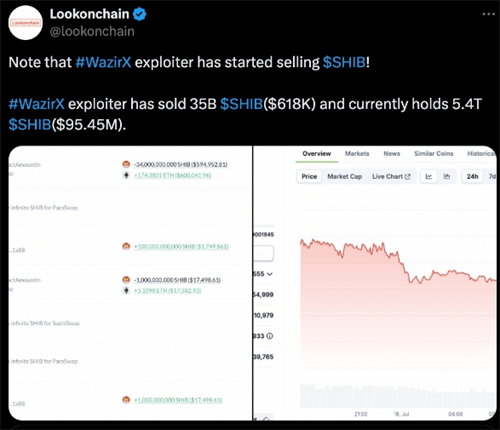Open the Overview tab
Screen dimensions: 500x430
[317, 154]
